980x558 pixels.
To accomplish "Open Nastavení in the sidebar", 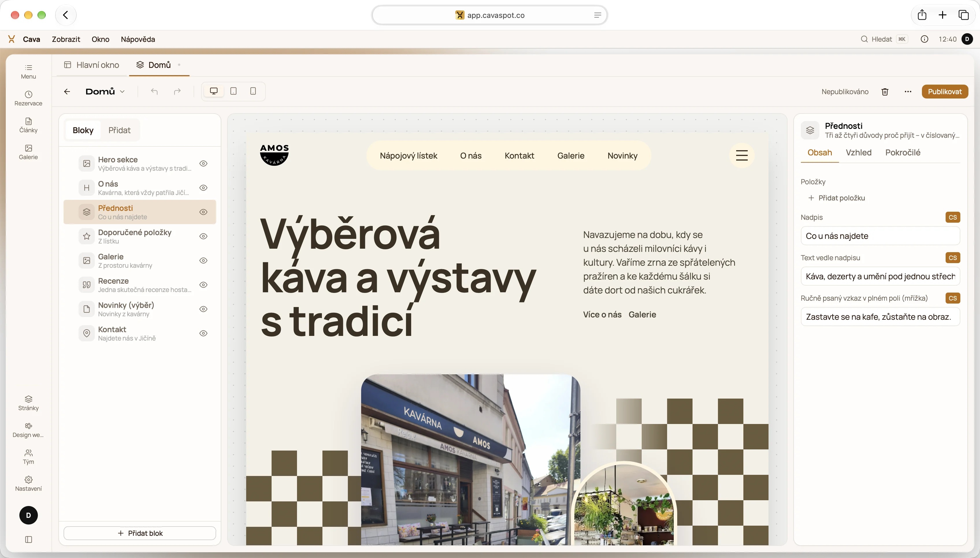I will pyautogui.click(x=28, y=484).
